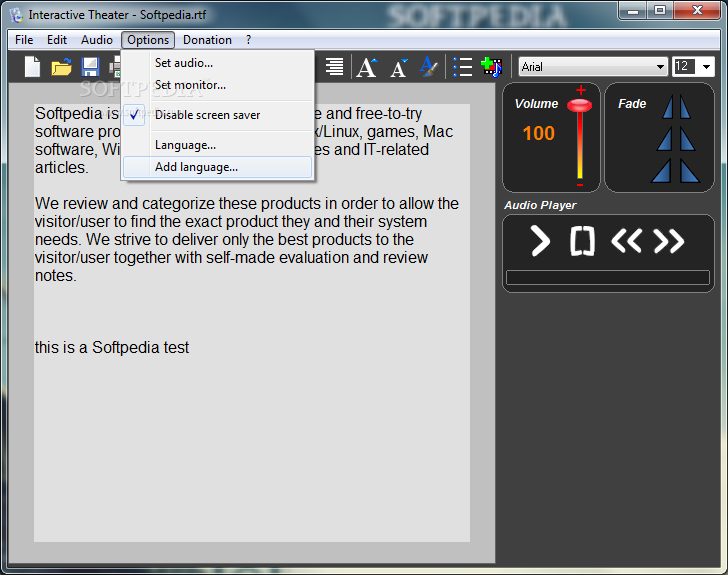Click the red Volume slider knob
The height and width of the screenshot is (575, 728).
(579, 105)
